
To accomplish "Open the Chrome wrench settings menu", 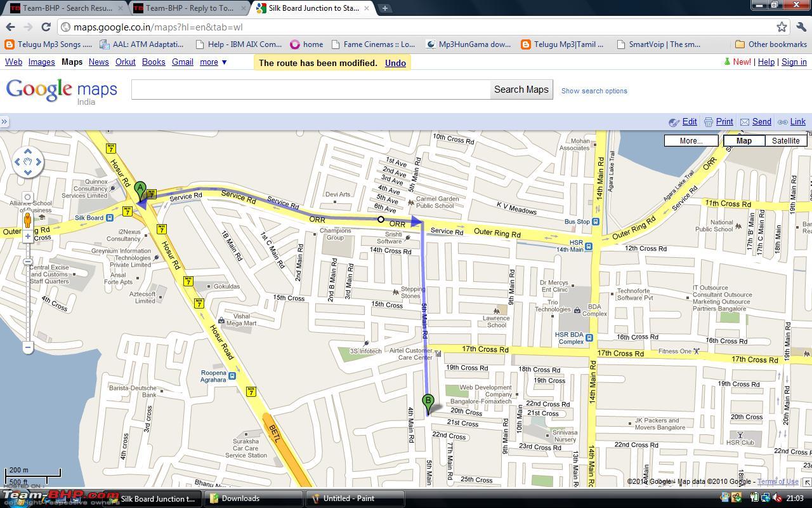I will coord(801,27).
